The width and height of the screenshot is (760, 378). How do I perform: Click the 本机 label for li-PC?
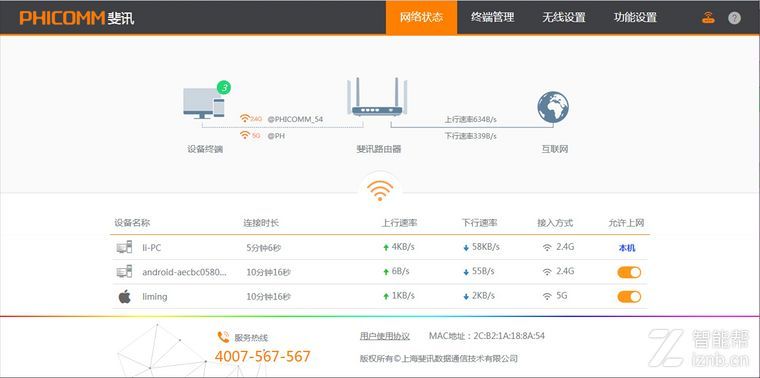pyautogui.click(x=627, y=248)
